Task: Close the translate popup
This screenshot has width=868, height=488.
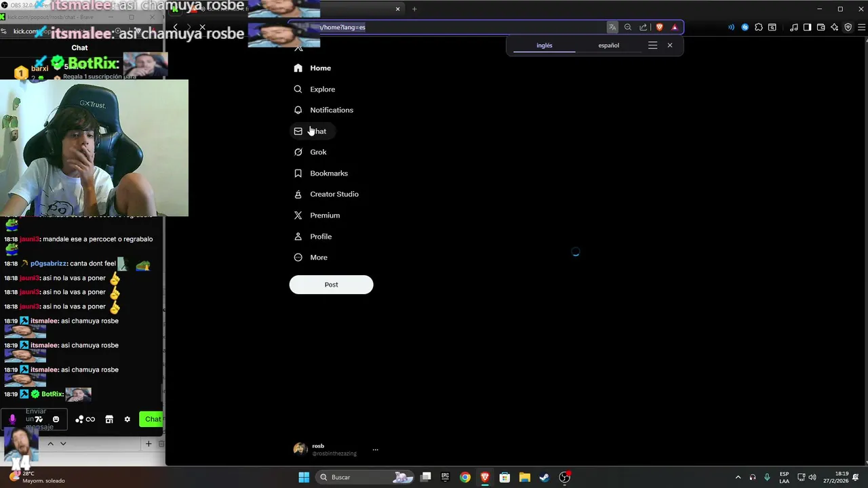Action: click(670, 45)
